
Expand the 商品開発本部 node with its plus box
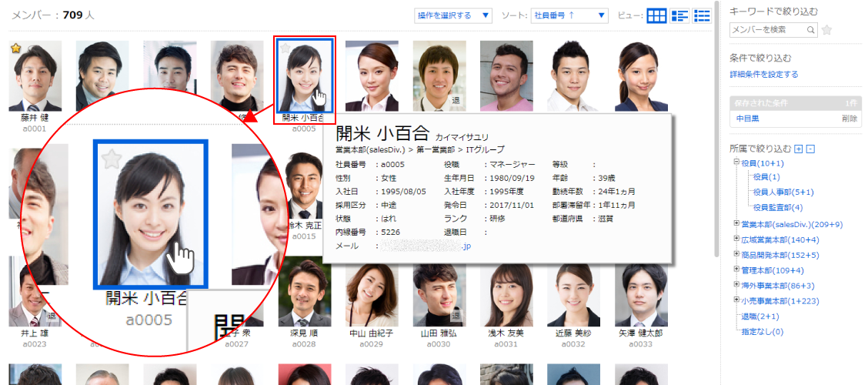(737, 255)
